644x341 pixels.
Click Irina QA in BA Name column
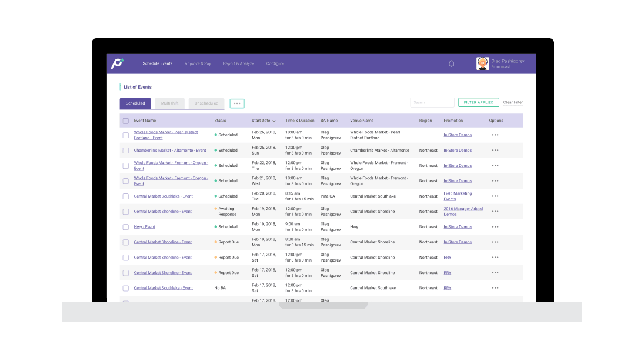tap(328, 196)
